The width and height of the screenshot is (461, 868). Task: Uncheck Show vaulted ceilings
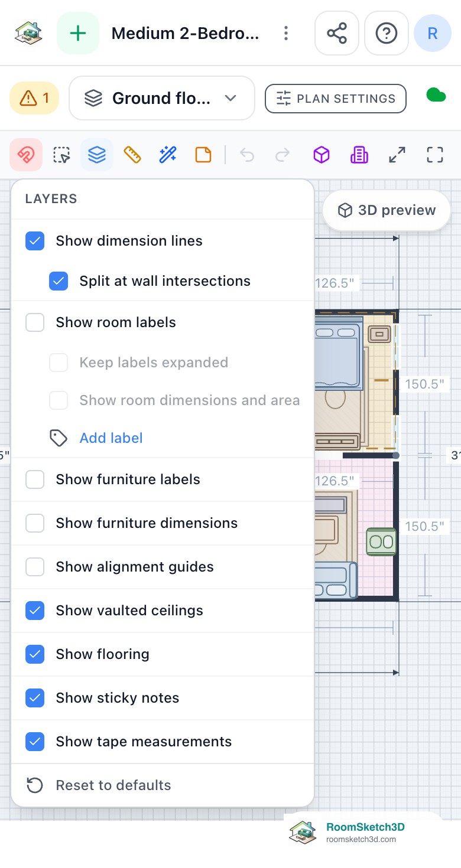35,611
